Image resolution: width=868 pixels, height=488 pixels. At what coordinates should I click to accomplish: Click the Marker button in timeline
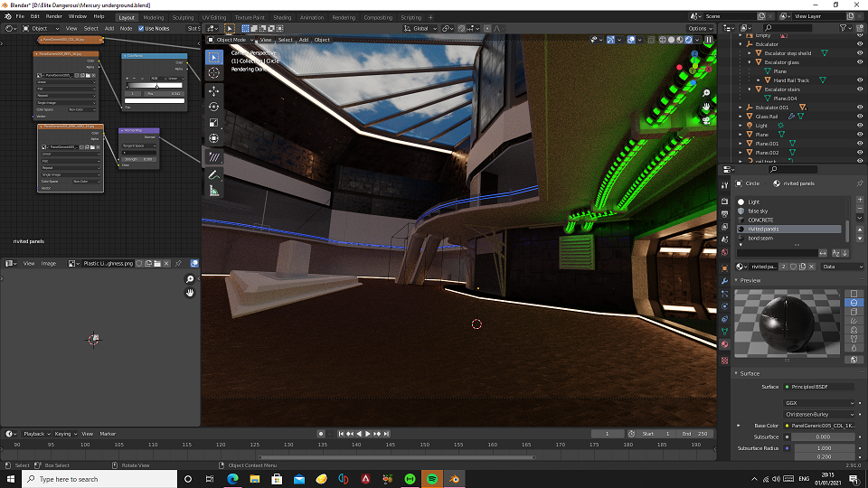(x=108, y=434)
